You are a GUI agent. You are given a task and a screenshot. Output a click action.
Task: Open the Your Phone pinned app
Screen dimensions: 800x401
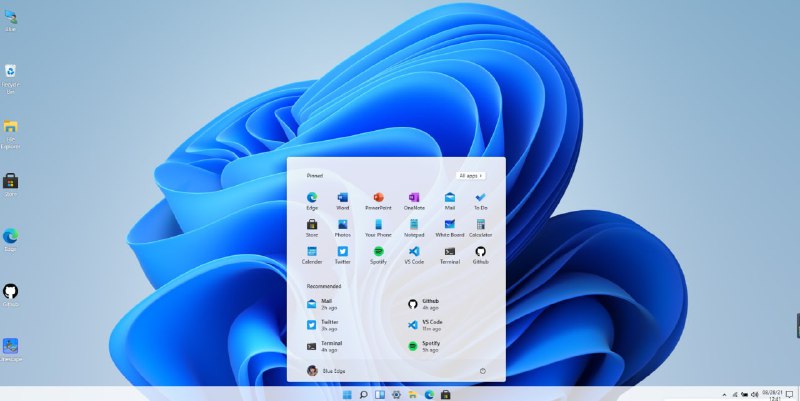(378, 228)
